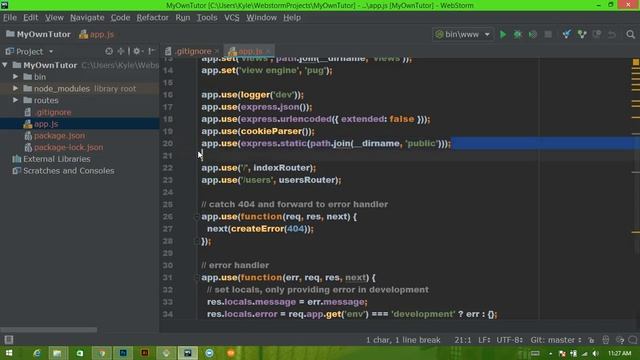Open the Help menu
Screen dimensions: 640x360
(292, 18)
